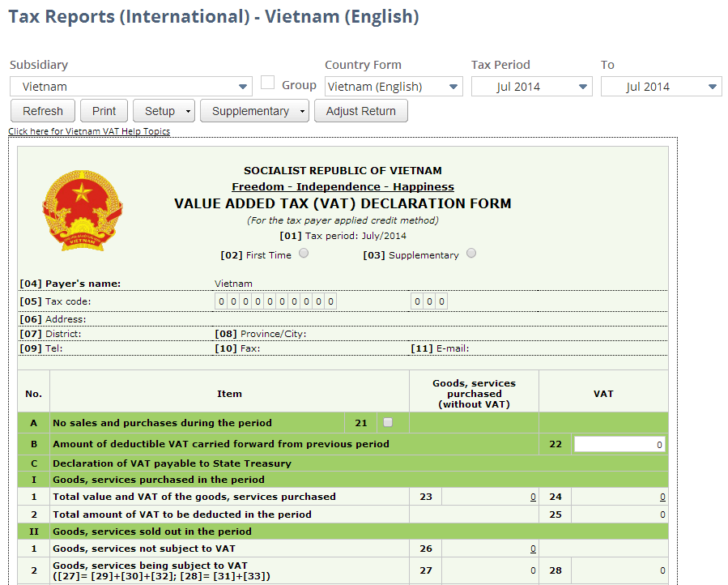This screenshot has width=728, height=585.
Task: Click the total goods purchased value link
Action: 531,496
